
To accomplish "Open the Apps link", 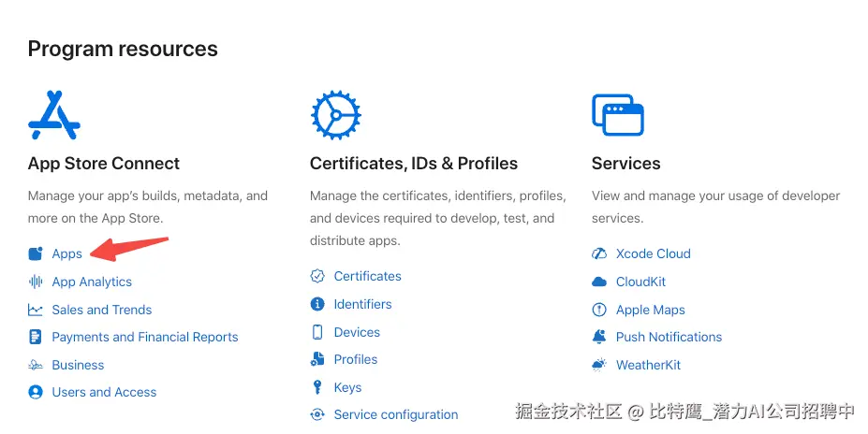I will 67,253.
